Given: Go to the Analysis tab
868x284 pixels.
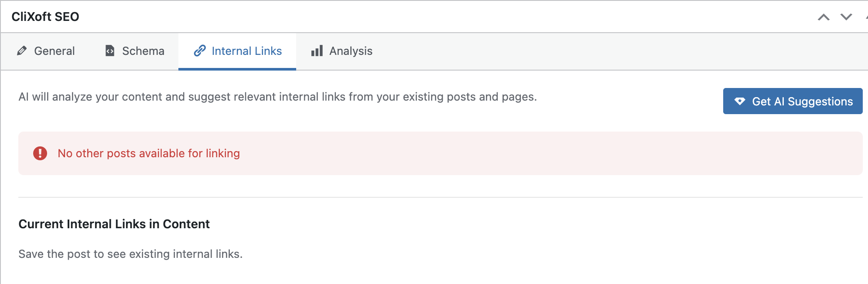Looking at the screenshot, I should (x=351, y=51).
